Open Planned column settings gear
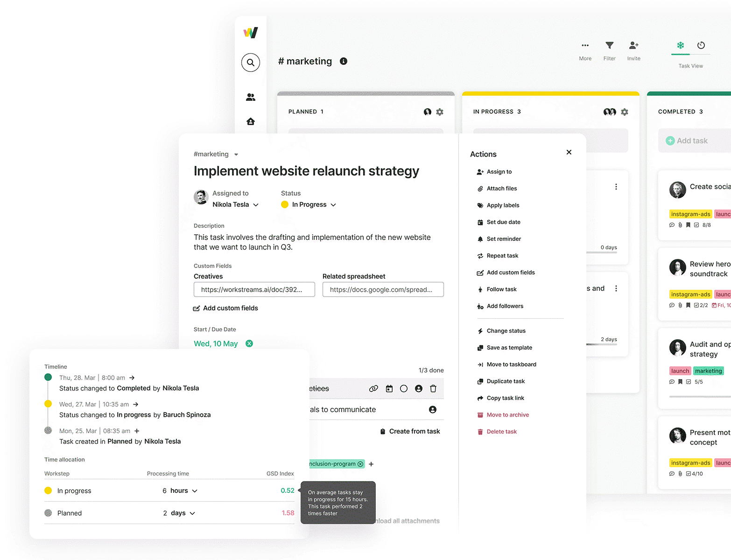This screenshot has height=560, width=731. tap(440, 112)
